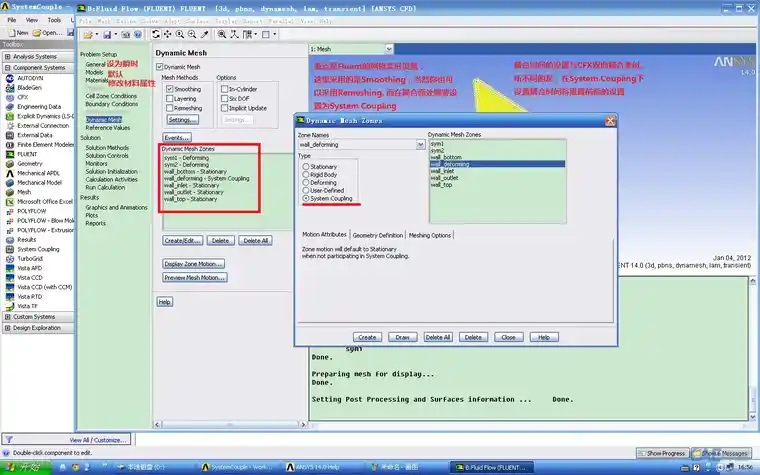Screen dimensions: 760x475
Task: Click Create in Dynamic Mesh Zones dialog
Action: 367,337
